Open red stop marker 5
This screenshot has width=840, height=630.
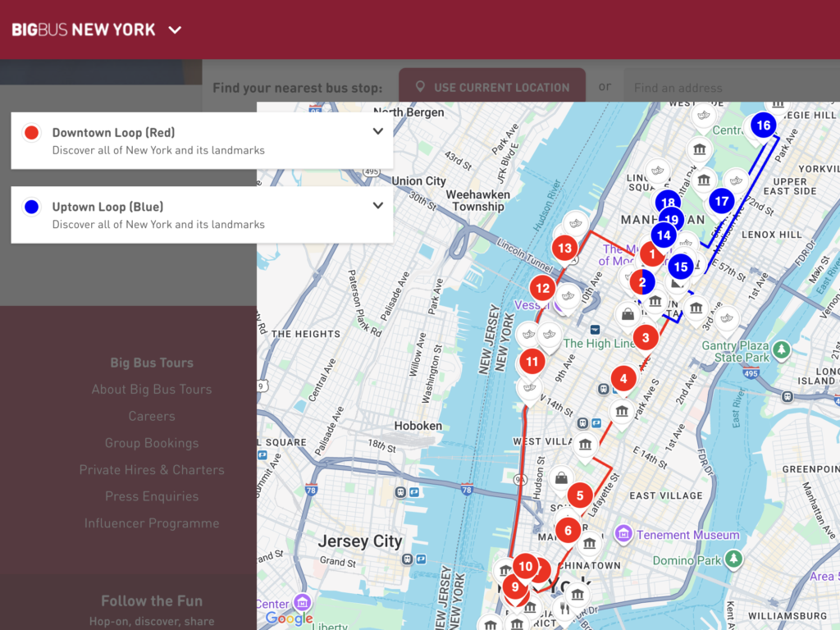point(580,495)
